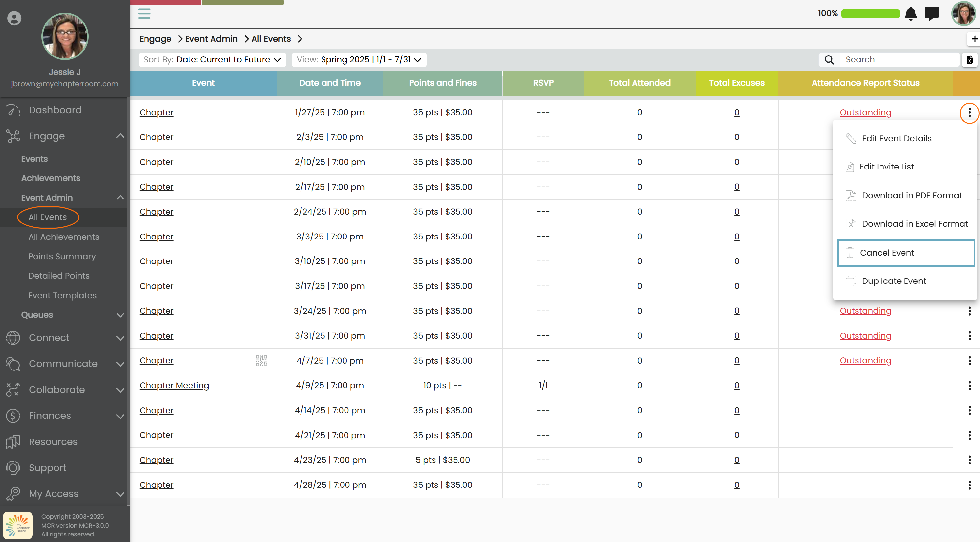980x542 pixels.
Task: Click the Excel export icon beside search
Action: [969, 60]
